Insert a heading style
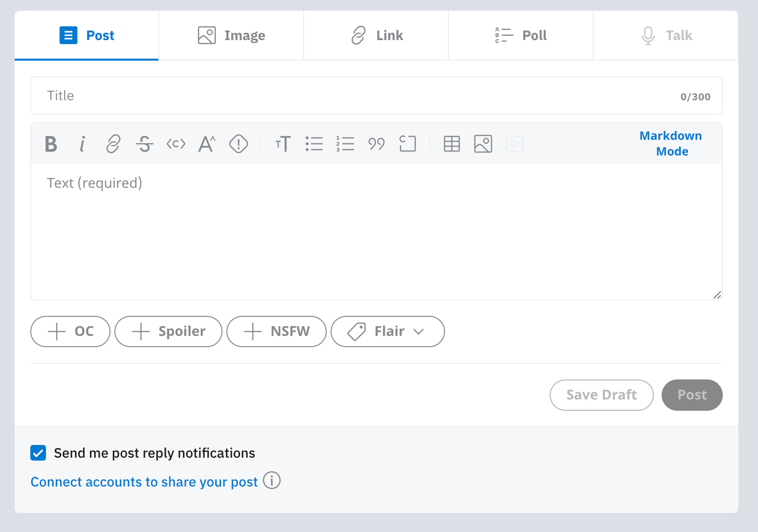Viewport: 758px width, 532px height. point(283,144)
